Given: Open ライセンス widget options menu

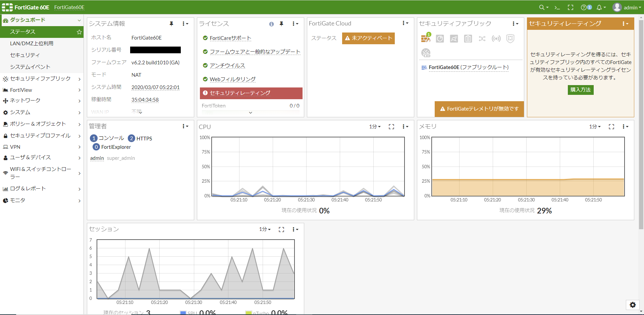Looking at the screenshot, I should click(x=295, y=24).
